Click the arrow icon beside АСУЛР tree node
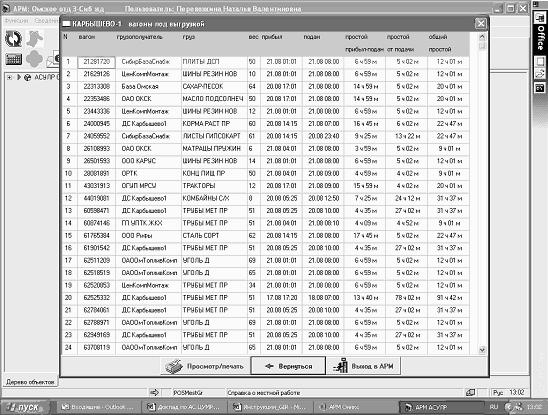This screenshot has width=548, height=415. coord(19,77)
